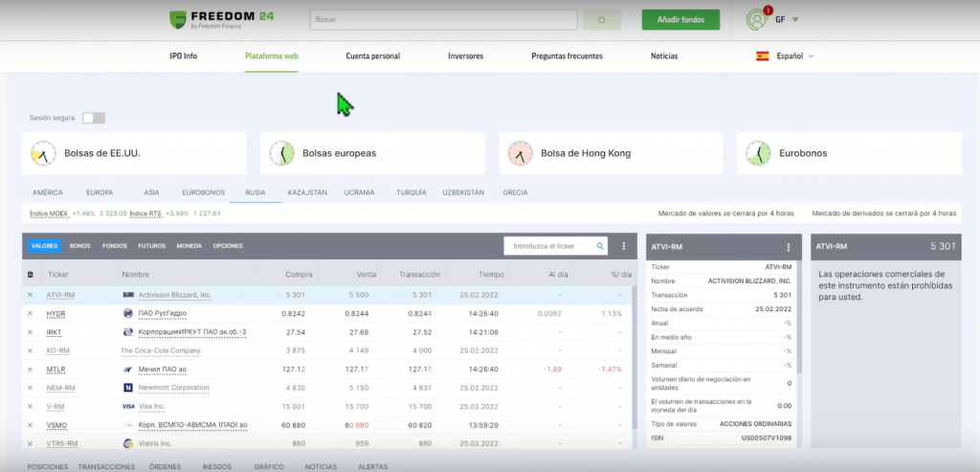
Task: Click the MTLR ticker link
Action: 56,370
